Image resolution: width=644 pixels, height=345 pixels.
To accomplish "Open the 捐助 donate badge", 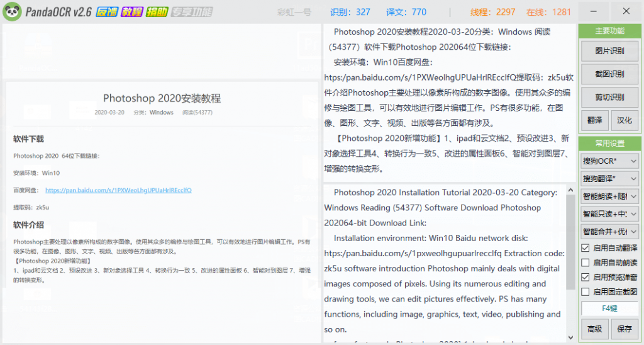I will point(157,12).
